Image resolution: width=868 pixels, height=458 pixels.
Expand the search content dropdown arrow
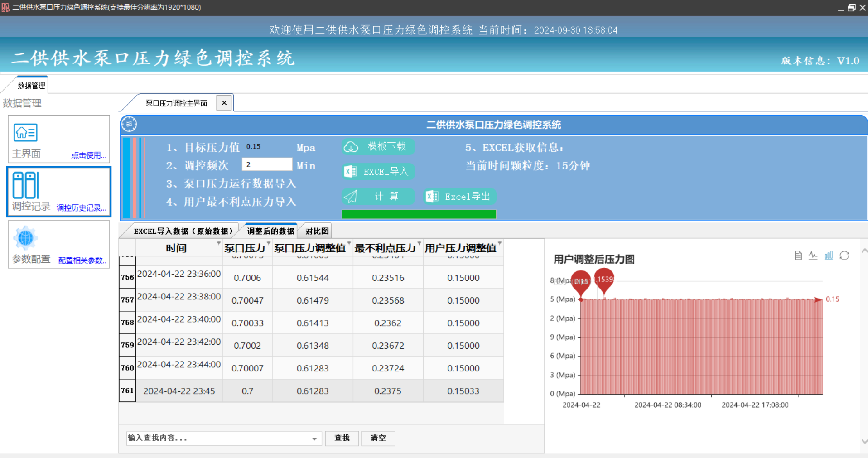point(314,439)
